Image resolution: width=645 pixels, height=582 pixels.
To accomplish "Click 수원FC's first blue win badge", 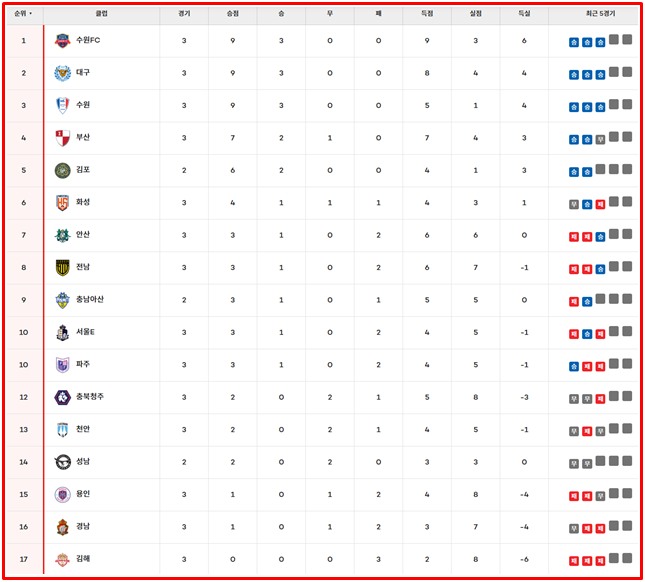I will click(x=574, y=42).
